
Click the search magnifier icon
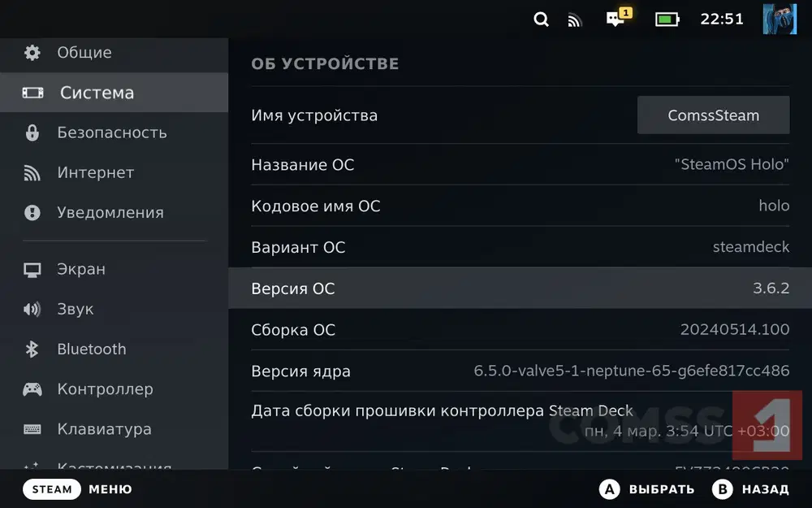(541, 20)
